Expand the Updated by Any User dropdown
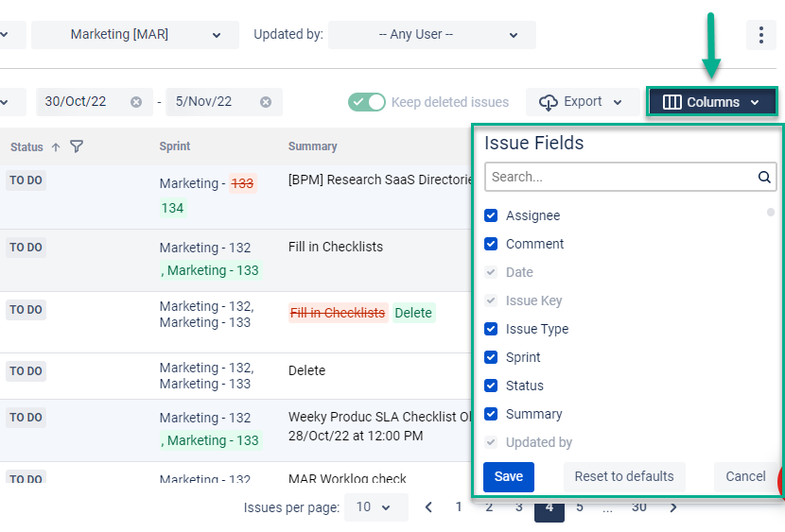Screen dimensions: 785x532 pyautogui.click(x=432, y=35)
